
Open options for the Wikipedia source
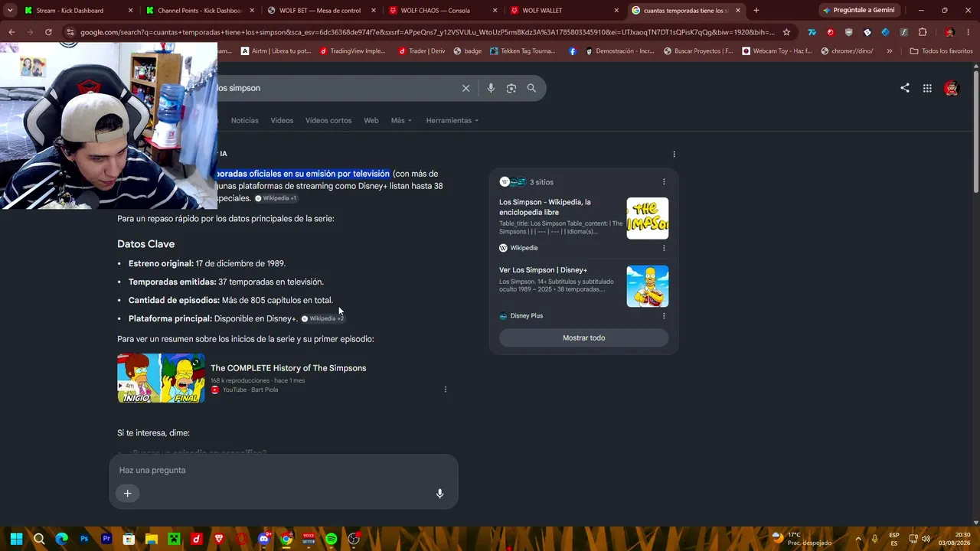click(x=664, y=248)
